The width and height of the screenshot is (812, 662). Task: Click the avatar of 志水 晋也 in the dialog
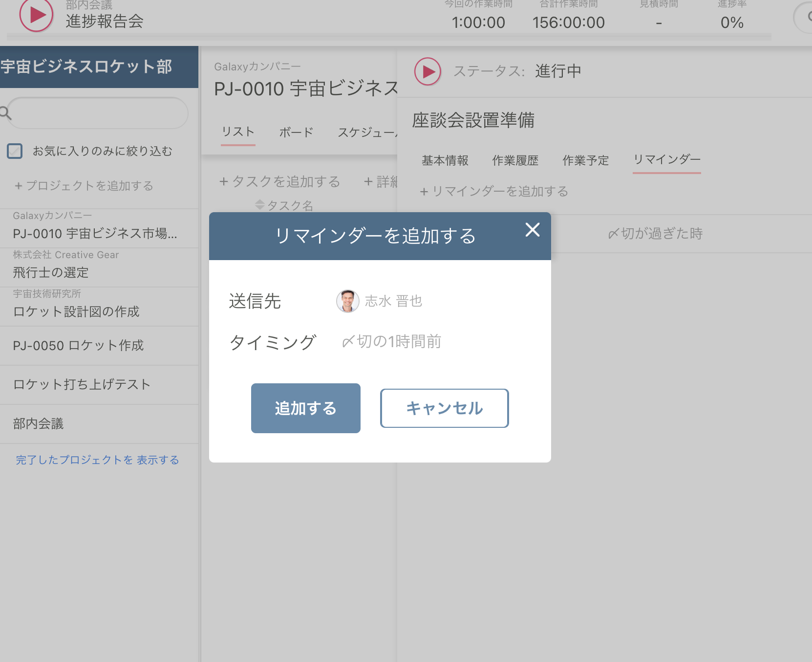347,301
